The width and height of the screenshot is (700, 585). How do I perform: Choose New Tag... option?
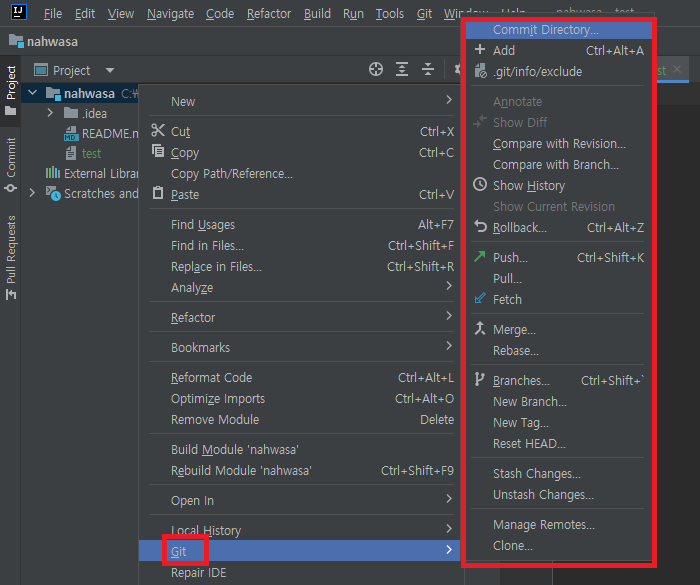click(558, 422)
